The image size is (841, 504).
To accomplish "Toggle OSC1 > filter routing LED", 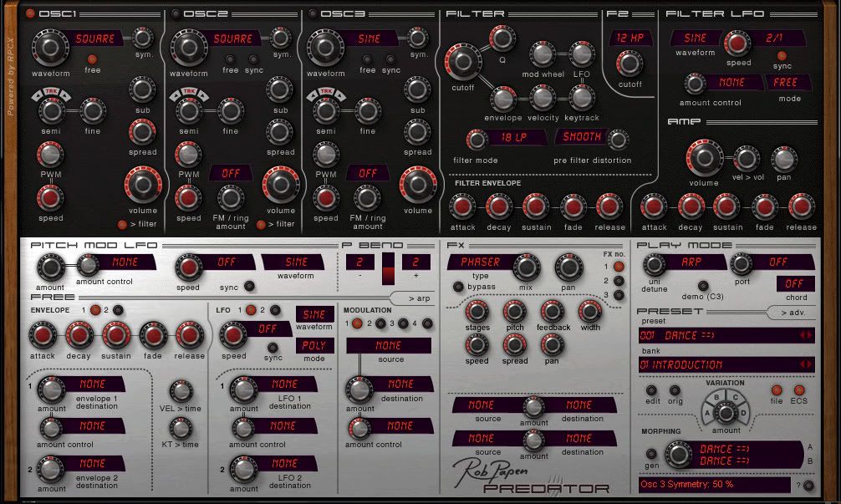I will pos(122,225).
